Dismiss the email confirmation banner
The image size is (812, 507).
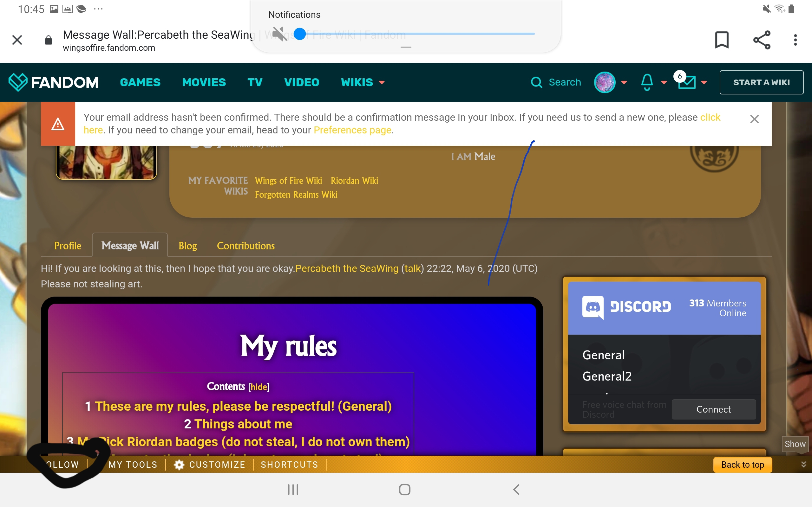pos(754,119)
